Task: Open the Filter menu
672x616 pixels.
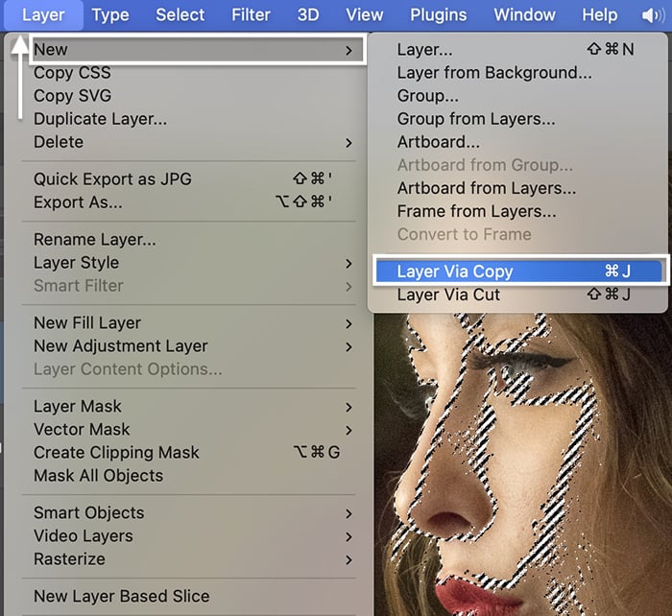Action: click(x=251, y=15)
